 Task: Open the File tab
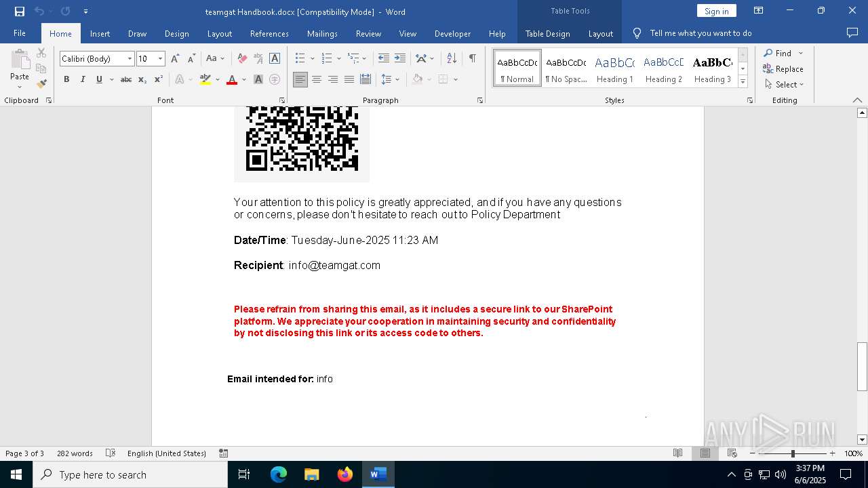pyautogui.click(x=20, y=33)
